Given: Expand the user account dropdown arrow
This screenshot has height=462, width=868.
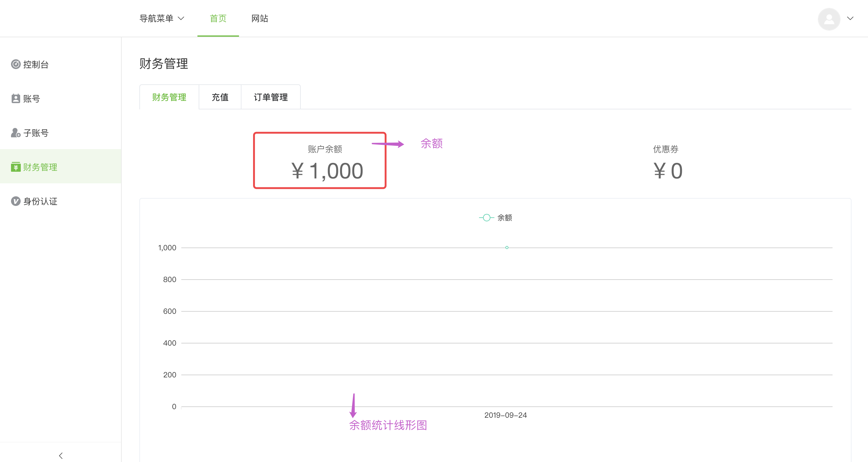Looking at the screenshot, I should click(850, 18).
